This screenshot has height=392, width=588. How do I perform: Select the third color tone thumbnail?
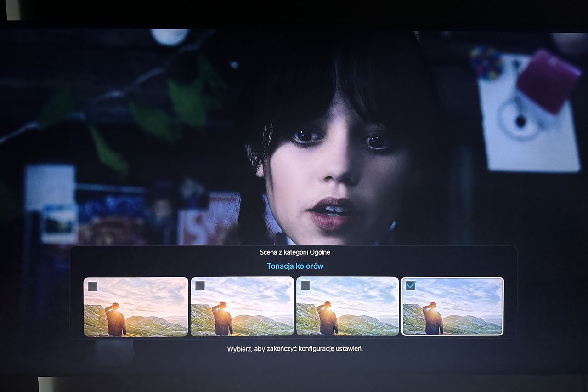[348, 306]
